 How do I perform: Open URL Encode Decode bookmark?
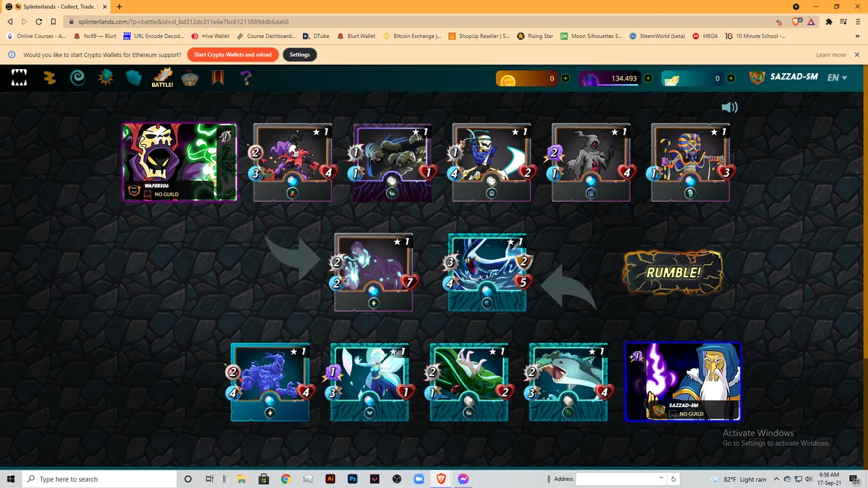pos(153,36)
